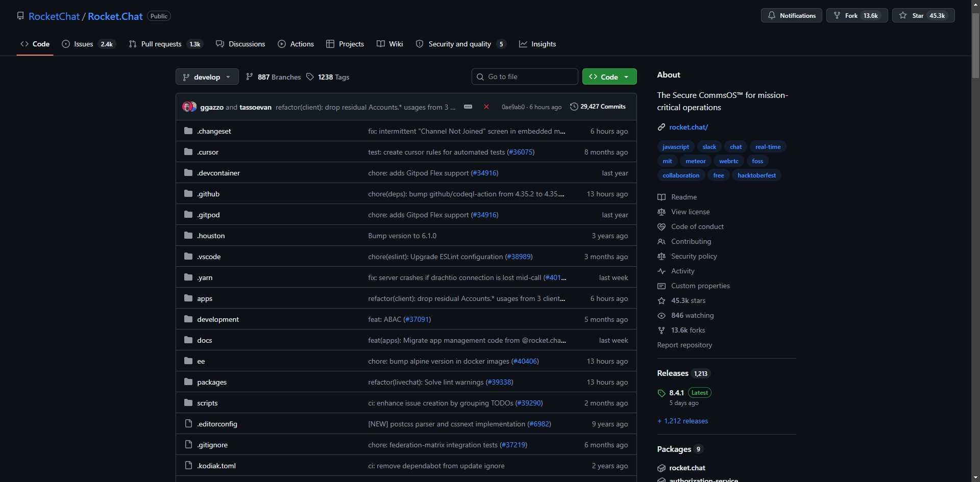View the 1238 Tags link
980x482 pixels.
[328, 77]
